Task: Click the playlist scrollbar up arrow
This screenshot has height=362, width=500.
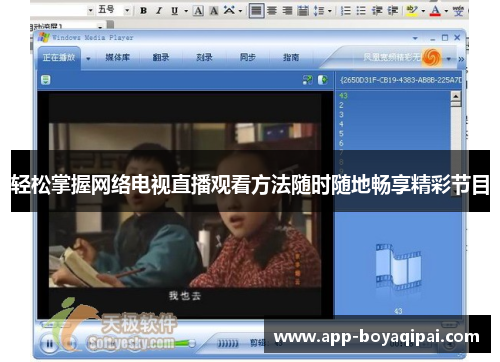Action: (x=456, y=96)
